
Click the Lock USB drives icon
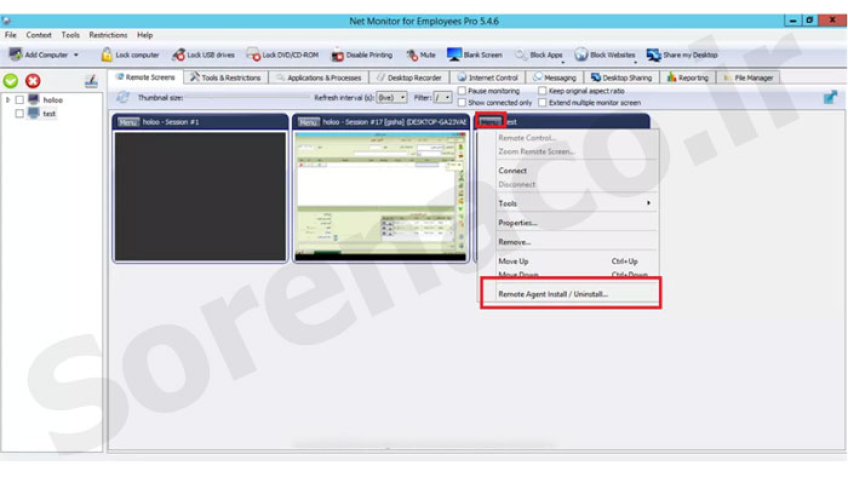(x=178, y=55)
